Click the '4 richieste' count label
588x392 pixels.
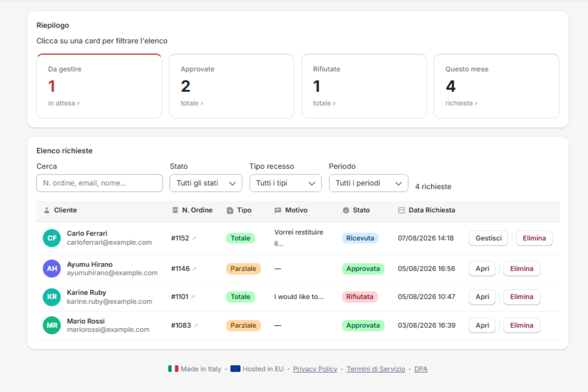433,187
